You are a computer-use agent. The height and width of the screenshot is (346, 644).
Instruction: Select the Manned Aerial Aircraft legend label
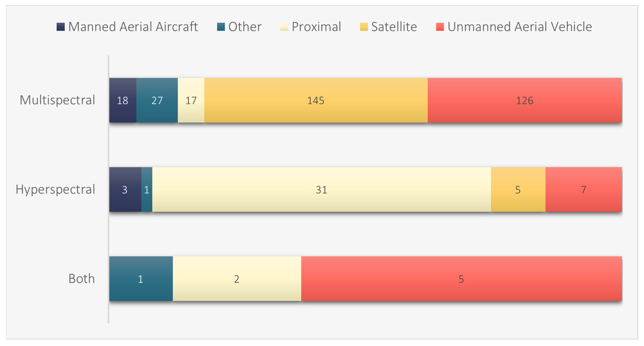(133, 27)
